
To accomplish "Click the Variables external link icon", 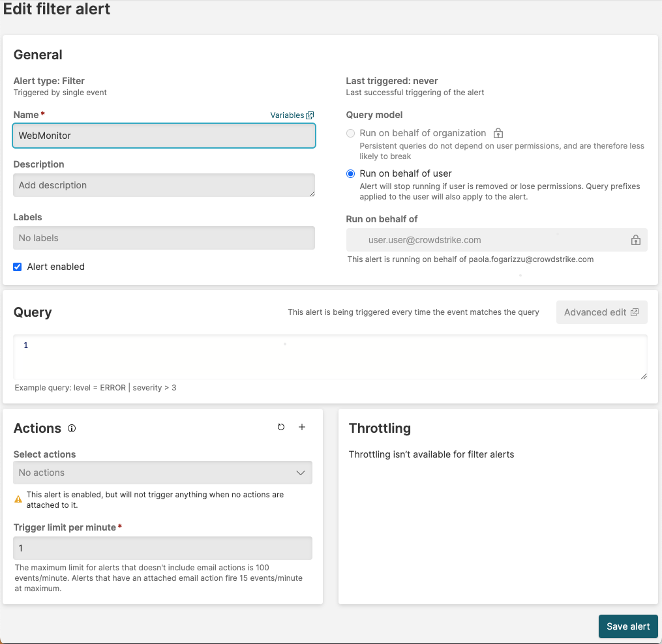I will point(310,115).
